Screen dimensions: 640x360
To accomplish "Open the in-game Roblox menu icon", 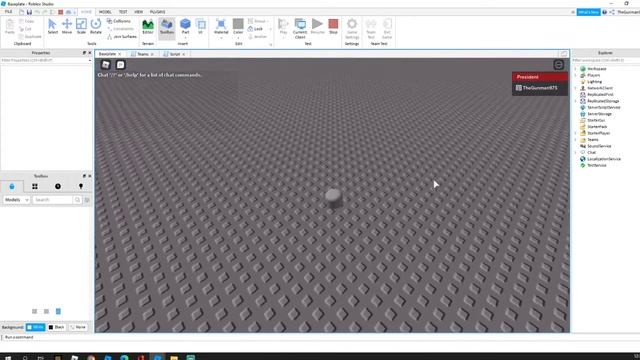I will (106, 64).
